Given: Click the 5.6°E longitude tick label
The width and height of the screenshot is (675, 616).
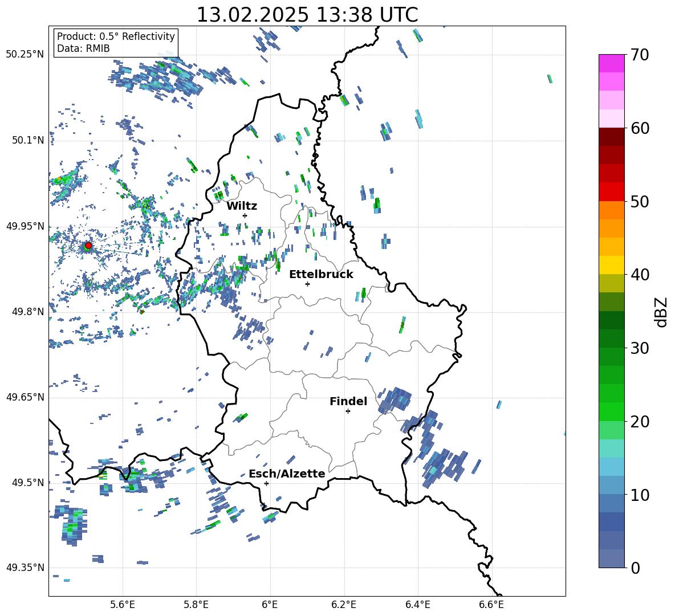Looking at the screenshot, I should (x=123, y=605).
